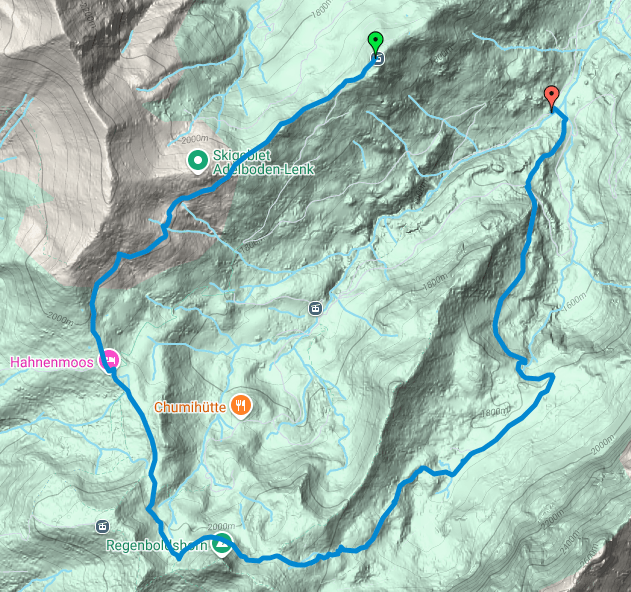Click the red route destination pin

click(551, 97)
